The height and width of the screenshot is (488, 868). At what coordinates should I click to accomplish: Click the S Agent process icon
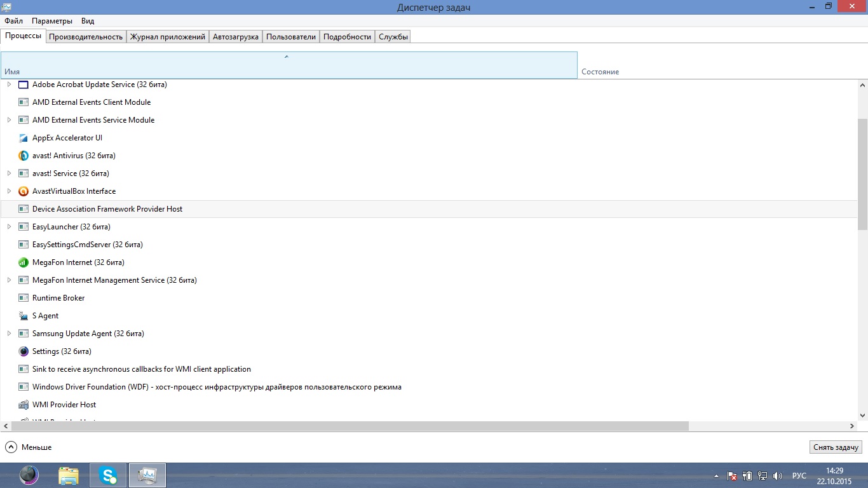pyautogui.click(x=24, y=316)
